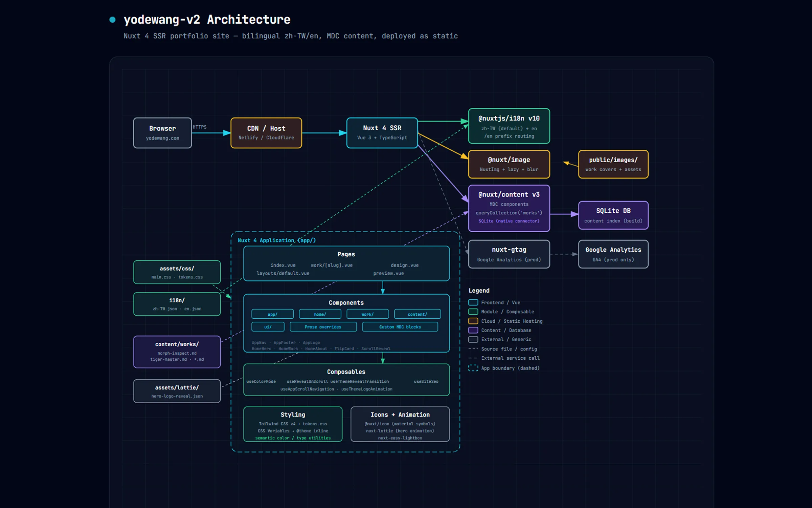Click preview.vue in the Pages box
The image size is (812, 508).
(388, 273)
